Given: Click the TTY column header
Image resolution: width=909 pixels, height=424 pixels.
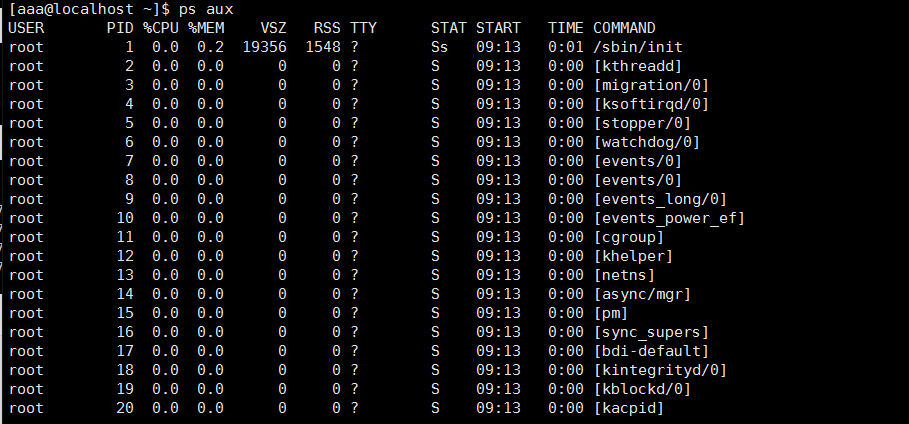Looking at the screenshot, I should click(x=363, y=28).
